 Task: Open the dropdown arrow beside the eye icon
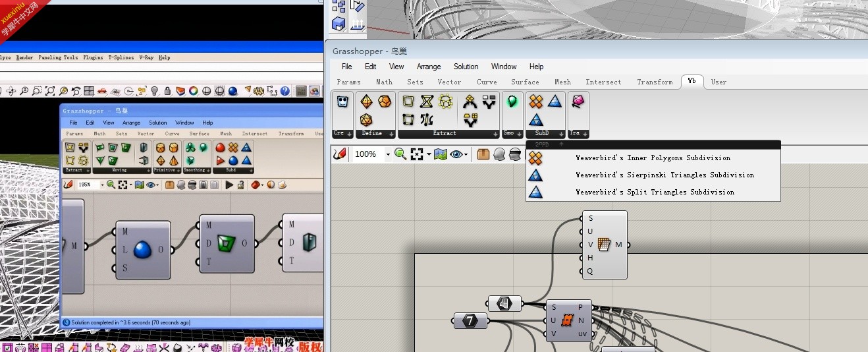click(466, 155)
